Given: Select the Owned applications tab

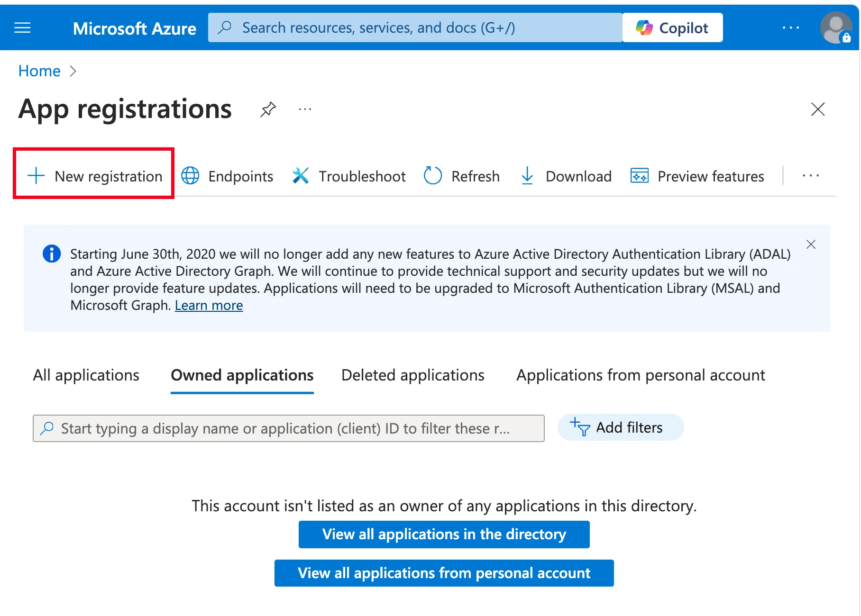Looking at the screenshot, I should [x=242, y=375].
